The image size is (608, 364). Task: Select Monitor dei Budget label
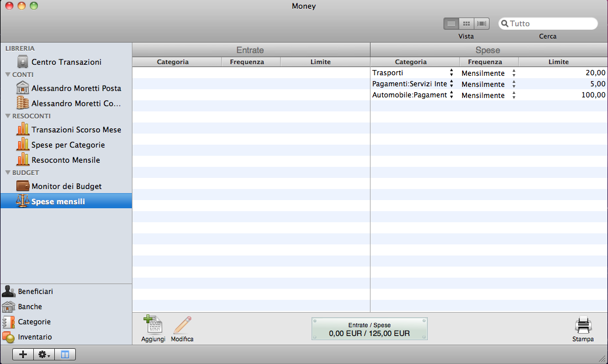coord(67,186)
